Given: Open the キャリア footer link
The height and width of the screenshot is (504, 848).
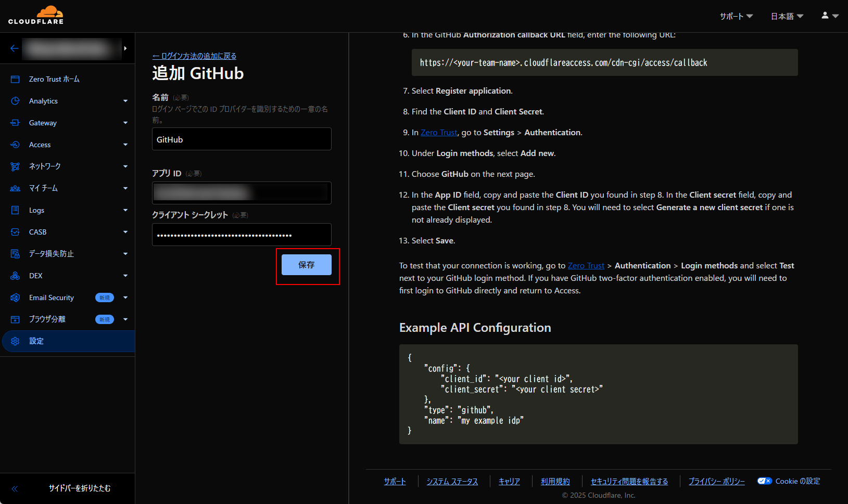Looking at the screenshot, I should 509,482.
